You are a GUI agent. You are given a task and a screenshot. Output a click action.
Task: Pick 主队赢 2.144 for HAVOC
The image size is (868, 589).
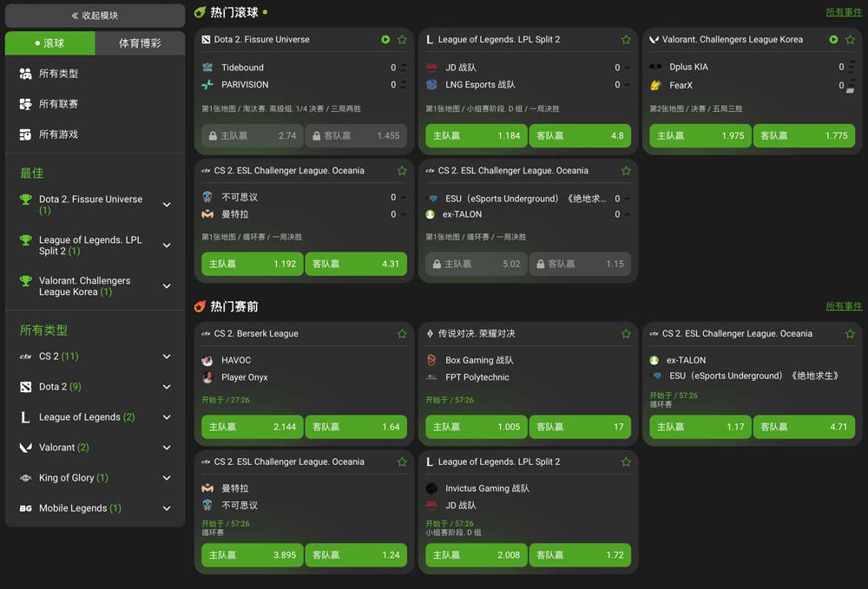[253, 427]
